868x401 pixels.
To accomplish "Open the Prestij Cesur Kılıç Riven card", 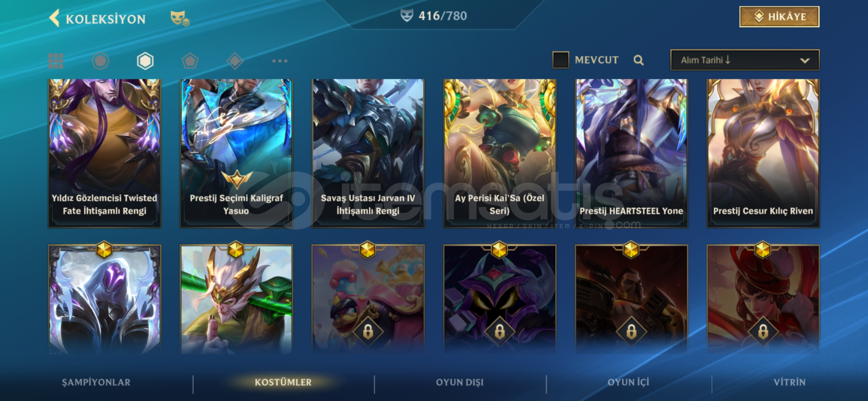I will click(x=763, y=153).
